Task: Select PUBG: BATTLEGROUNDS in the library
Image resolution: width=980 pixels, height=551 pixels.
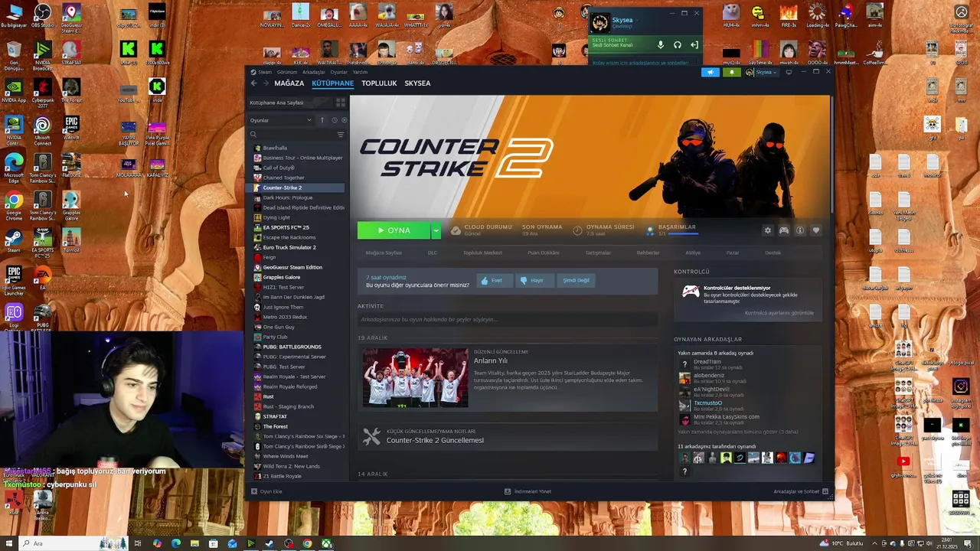Action: (x=299, y=347)
